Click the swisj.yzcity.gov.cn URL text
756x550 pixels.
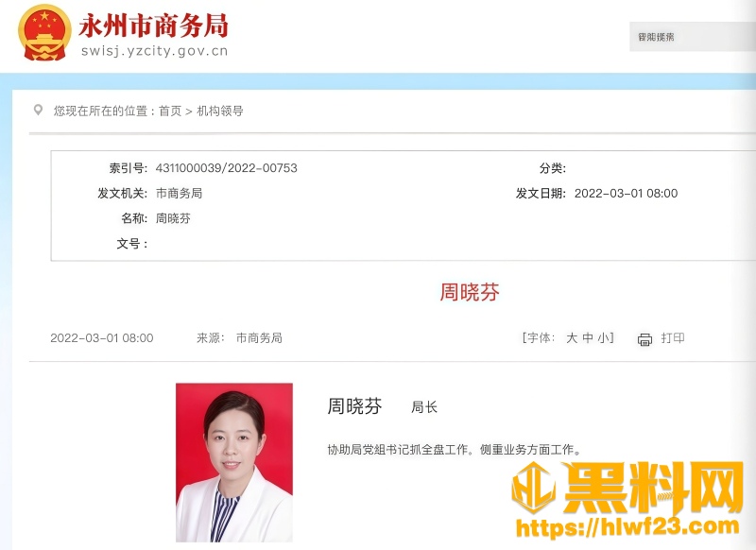tap(154, 51)
